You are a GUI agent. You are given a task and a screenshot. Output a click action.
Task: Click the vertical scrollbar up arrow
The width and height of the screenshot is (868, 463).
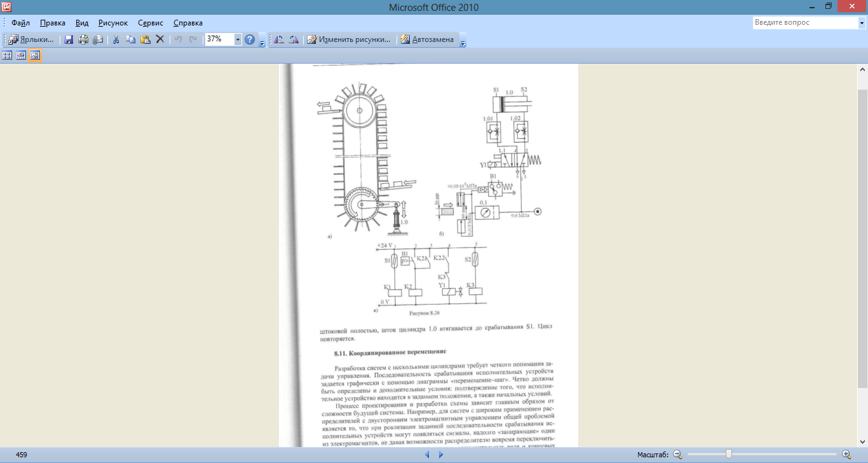(863, 69)
